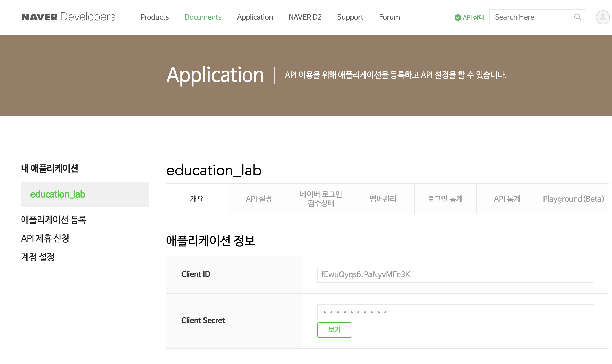Open 애플리케이션 등록 sidebar link
This screenshot has height=364, width=612.
click(54, 220)
